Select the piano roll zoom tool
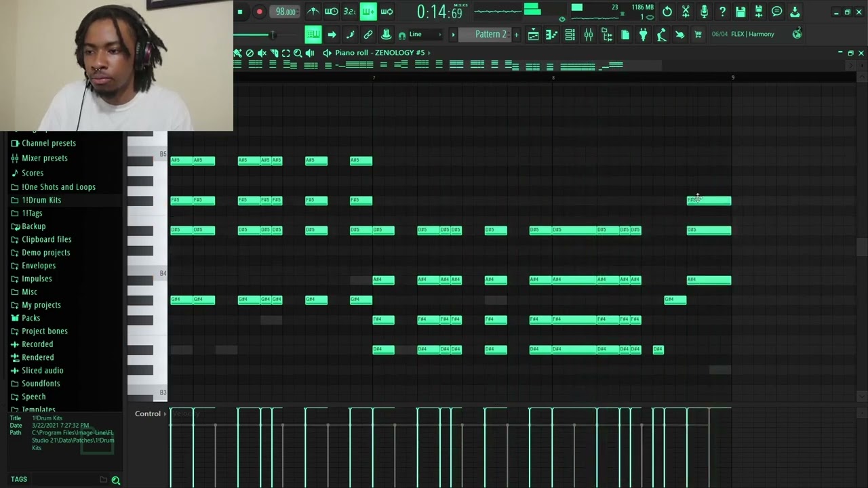Screen dimensions: 868x488 298,53
